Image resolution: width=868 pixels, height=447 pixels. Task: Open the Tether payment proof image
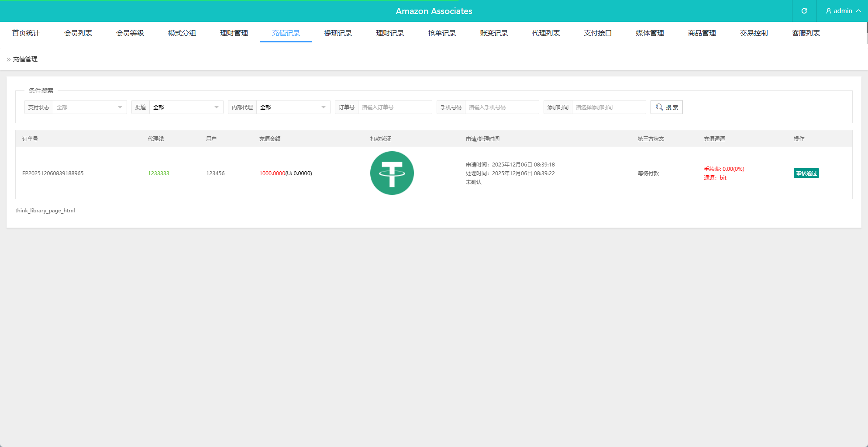coord(392,173)
